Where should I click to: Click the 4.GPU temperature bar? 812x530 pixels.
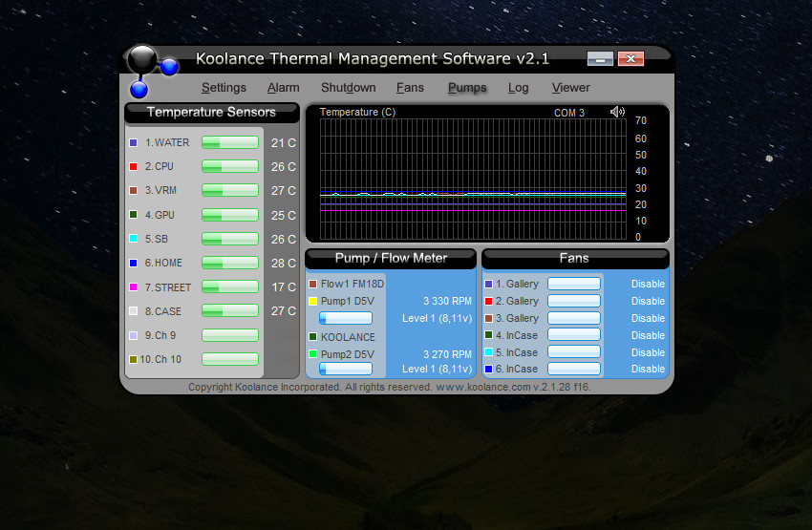230,214
